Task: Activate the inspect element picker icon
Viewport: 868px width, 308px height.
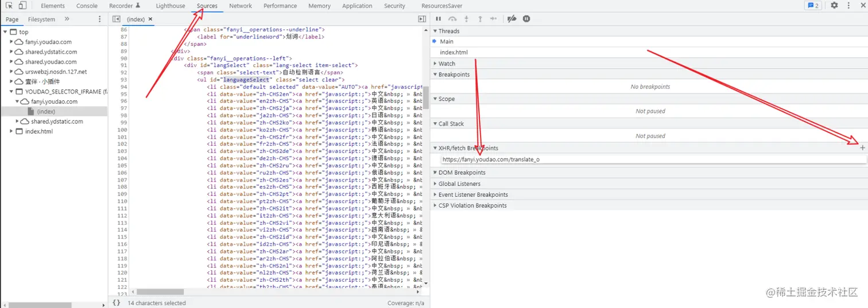Action: [x=9, y=6]
